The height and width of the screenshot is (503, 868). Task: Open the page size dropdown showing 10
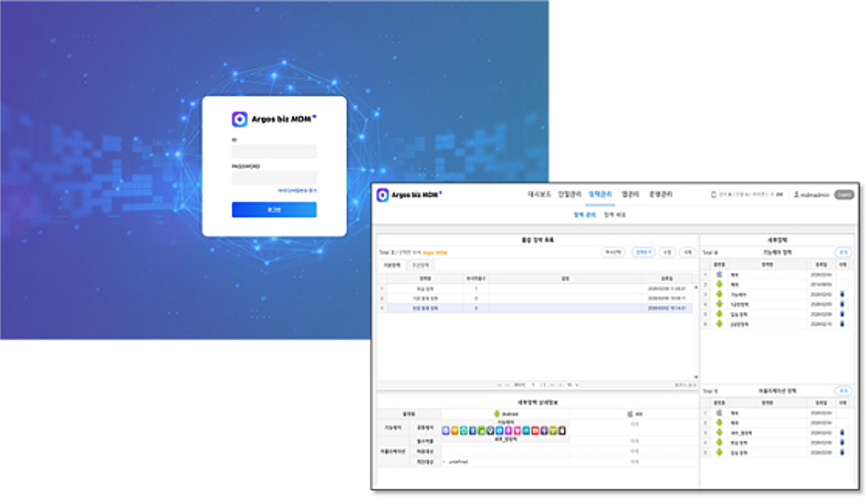click(x=572, y=384)
